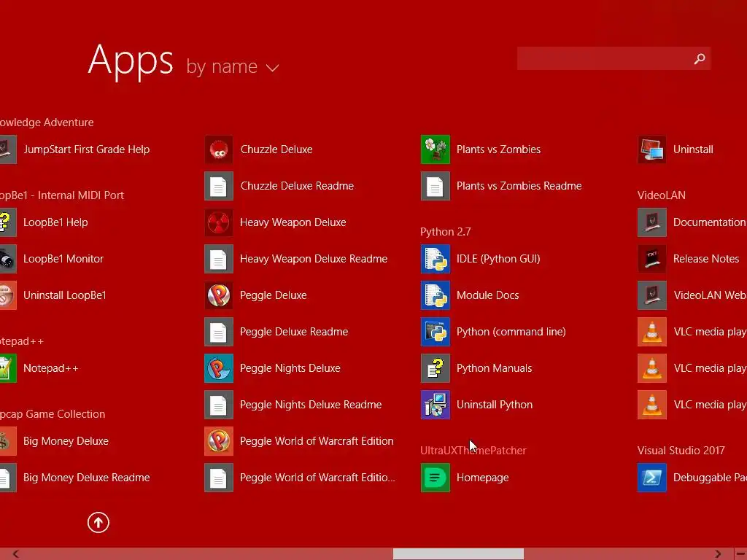747x560 pixels.
Task: Open Plants vs Zombies Readme icon
Action: 436,186
